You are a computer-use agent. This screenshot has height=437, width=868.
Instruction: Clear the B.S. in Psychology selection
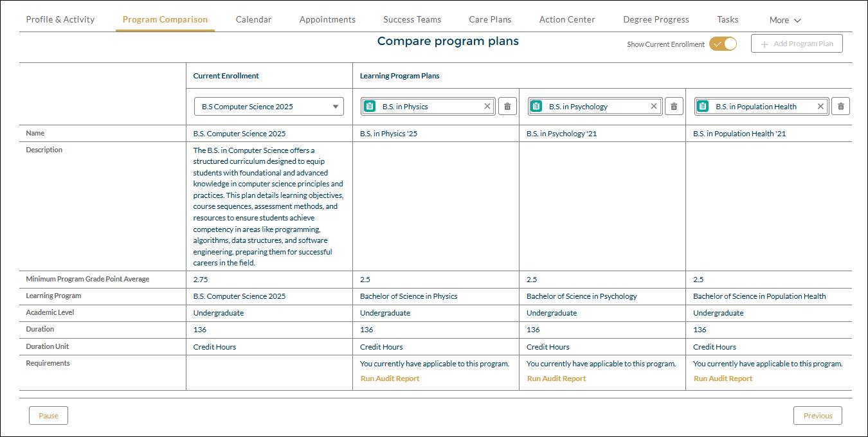[x=654, y=107]
